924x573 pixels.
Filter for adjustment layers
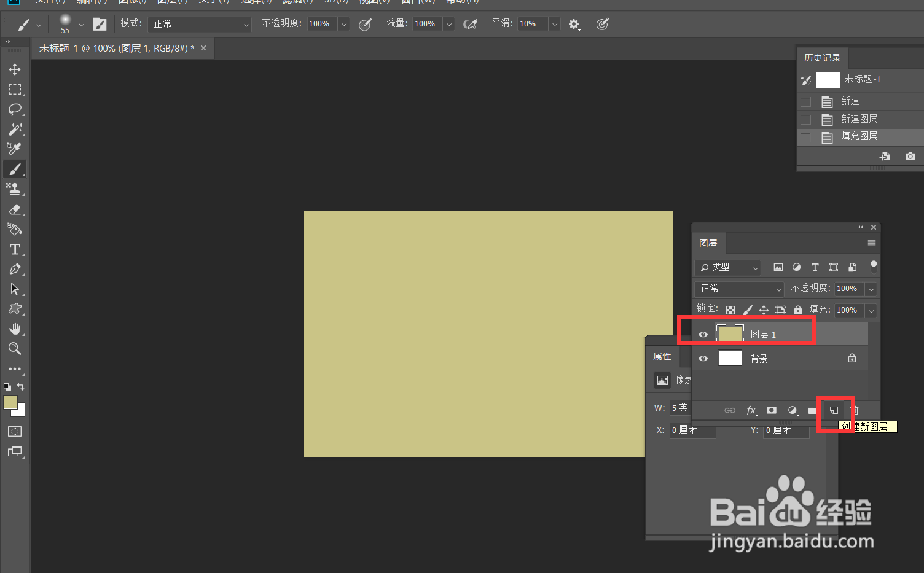[x=796, y=267]
